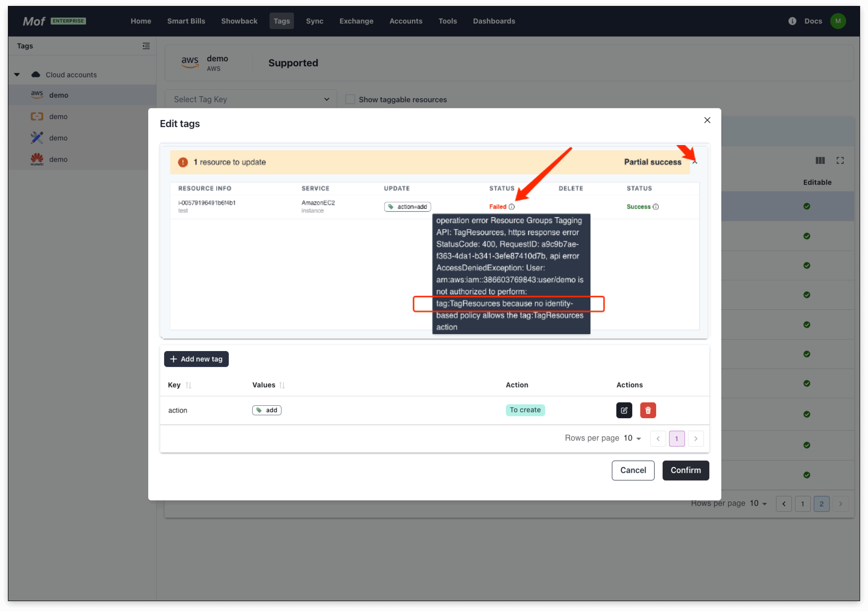
Task: Edit the action tag row
Action: pos(624,410)
